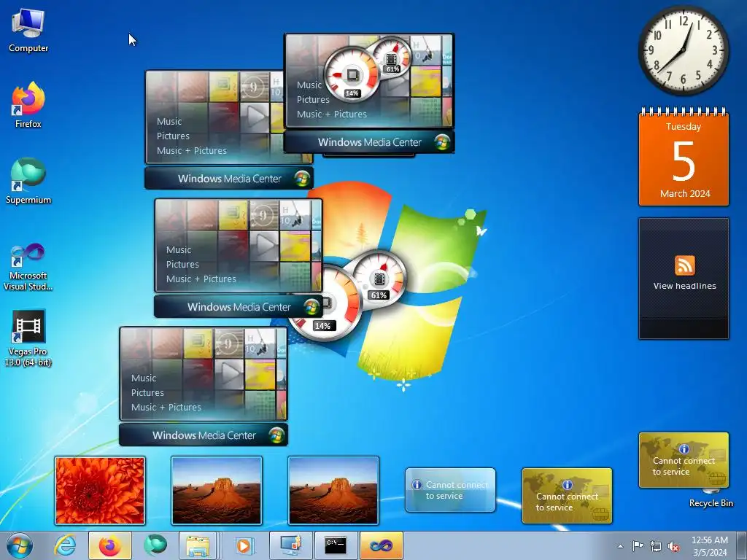Open the Action Center flag icon
The image size is (747, 560).
(638, 546)
